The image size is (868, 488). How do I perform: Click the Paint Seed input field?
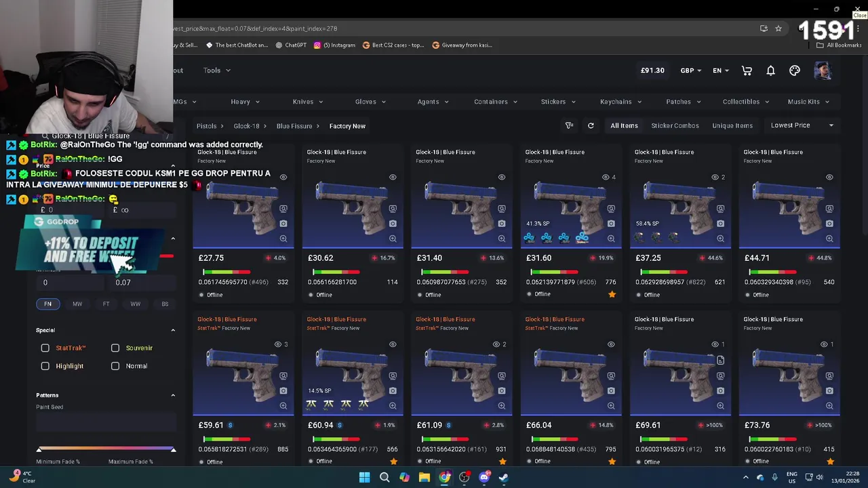click(106, 423)
